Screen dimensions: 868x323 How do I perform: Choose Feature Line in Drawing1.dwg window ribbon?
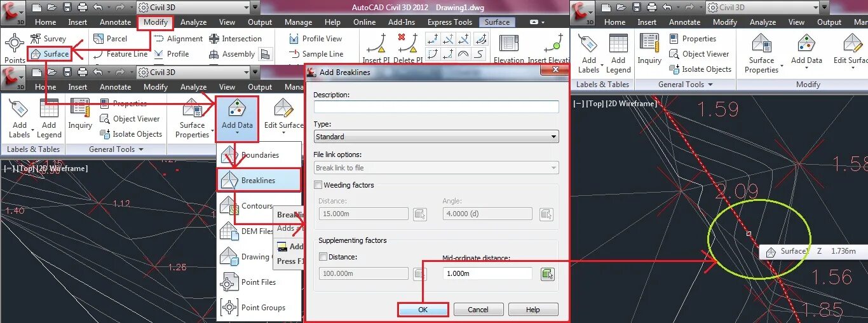pos(120,55)
